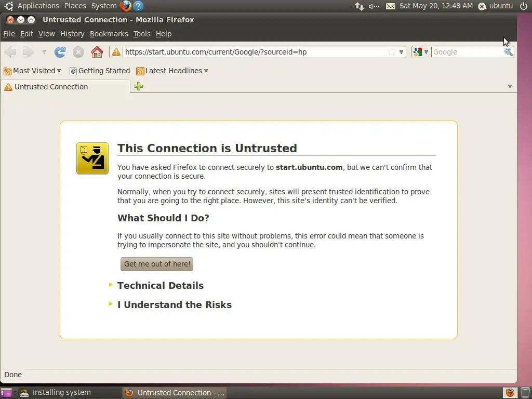Click the yellow security officer warning icon
The image size is (532, 399).
[x=92, y=158]
